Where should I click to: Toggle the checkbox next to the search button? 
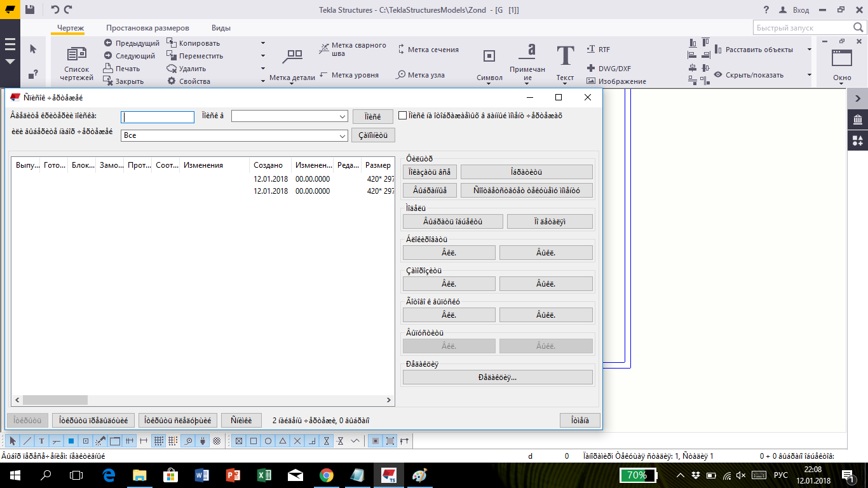pos(402,116)
